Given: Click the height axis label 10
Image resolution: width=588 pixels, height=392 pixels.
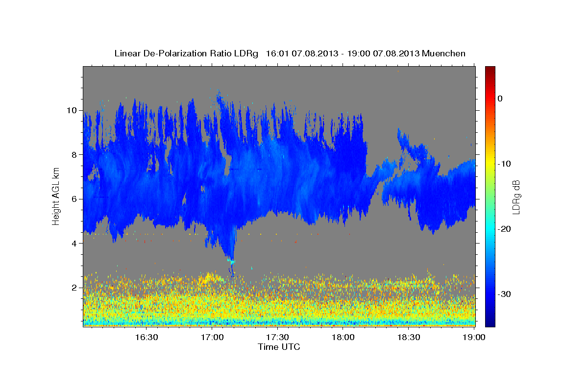Looking at the screenshot, I should (x=72, y=110).
